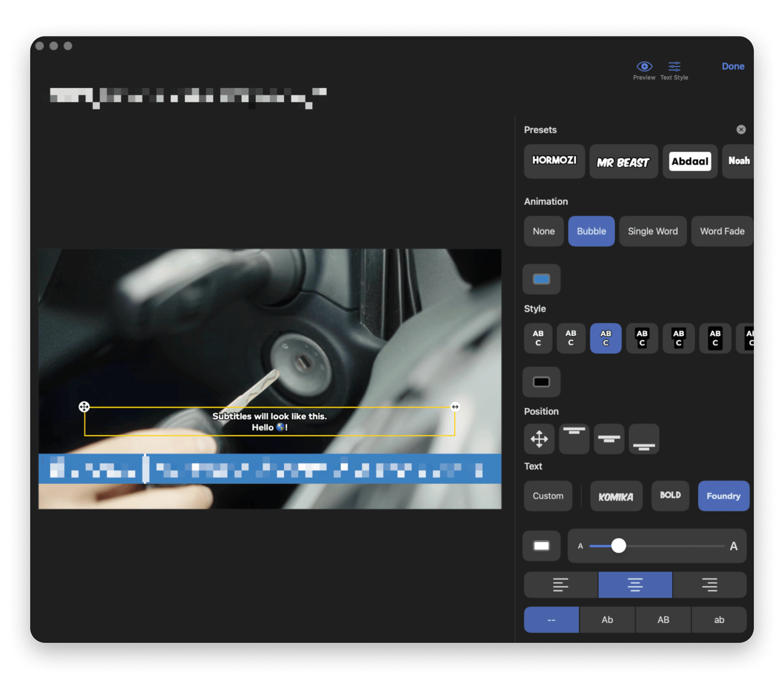
Task: Click the font size slider handle
Action: pos(619,546)
